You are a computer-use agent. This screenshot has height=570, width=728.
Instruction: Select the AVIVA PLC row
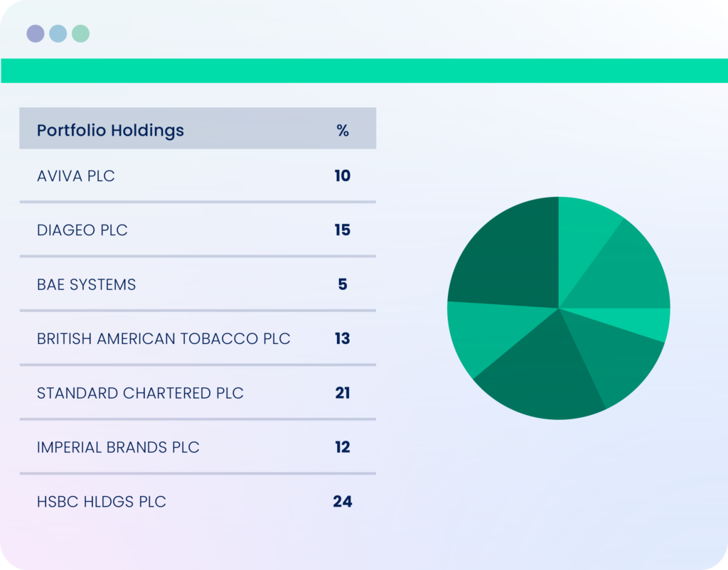[198, 176]
